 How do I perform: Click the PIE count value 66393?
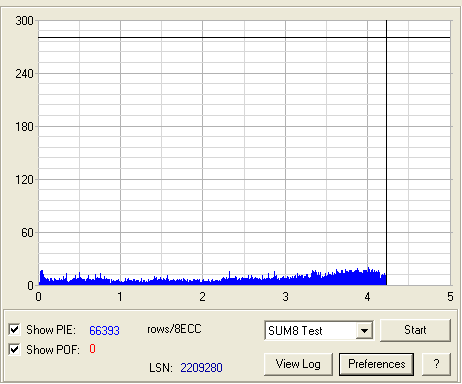point(104,330)
